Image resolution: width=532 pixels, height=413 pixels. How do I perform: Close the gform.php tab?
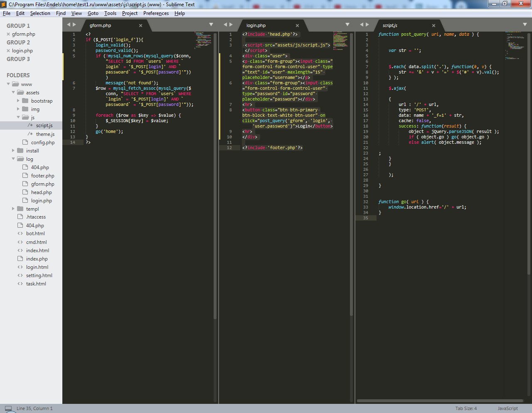[x=140, y=25]
